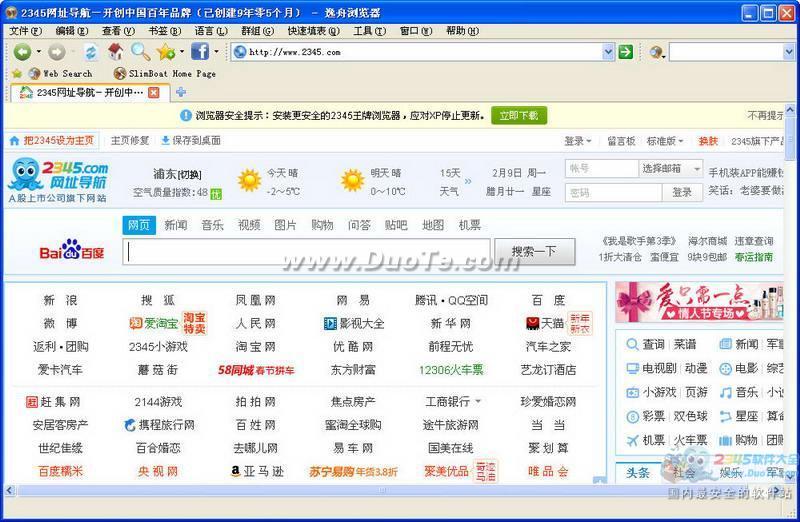This screenshot has height=522, width=800.
Task: Click the today's sunny weather icon
Action: (249, 180)
